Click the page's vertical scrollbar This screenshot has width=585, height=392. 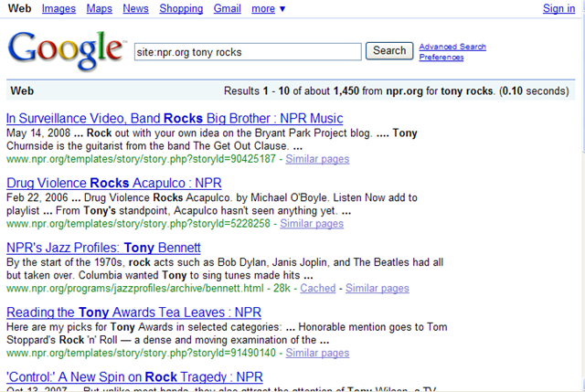583,196
